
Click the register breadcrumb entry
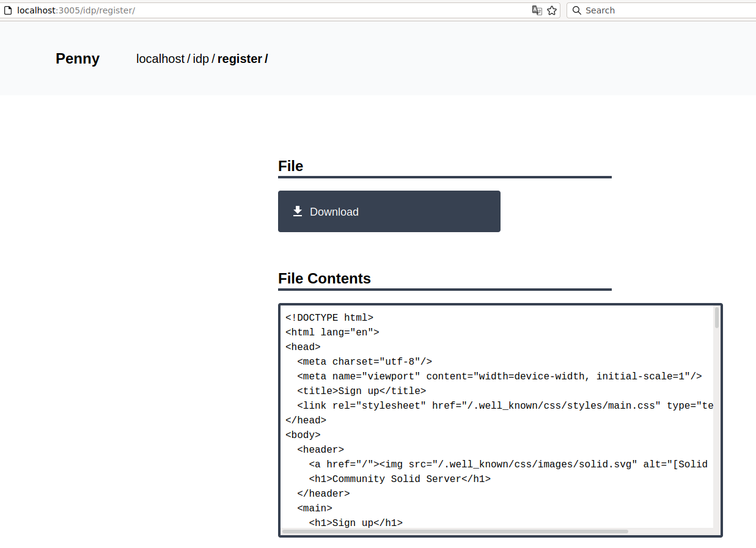[x=240, y=59]
